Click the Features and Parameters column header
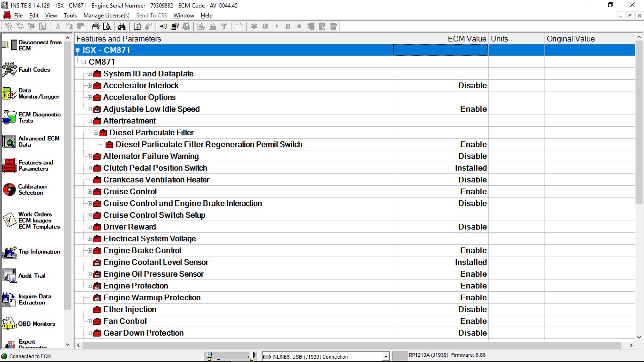 233,39
